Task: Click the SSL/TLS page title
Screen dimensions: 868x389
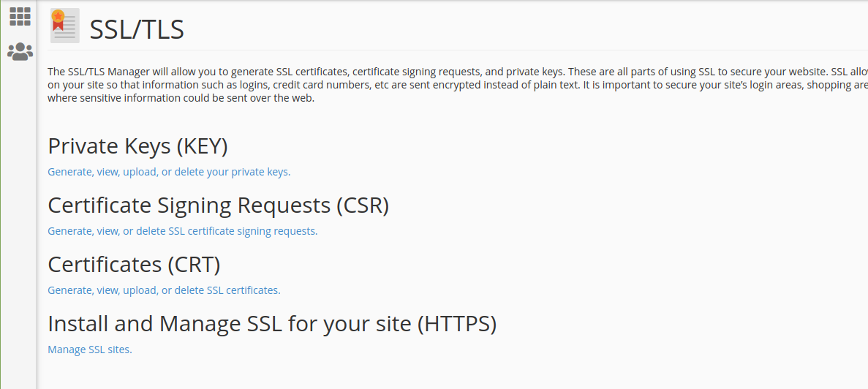Action: tap(137, 29)
